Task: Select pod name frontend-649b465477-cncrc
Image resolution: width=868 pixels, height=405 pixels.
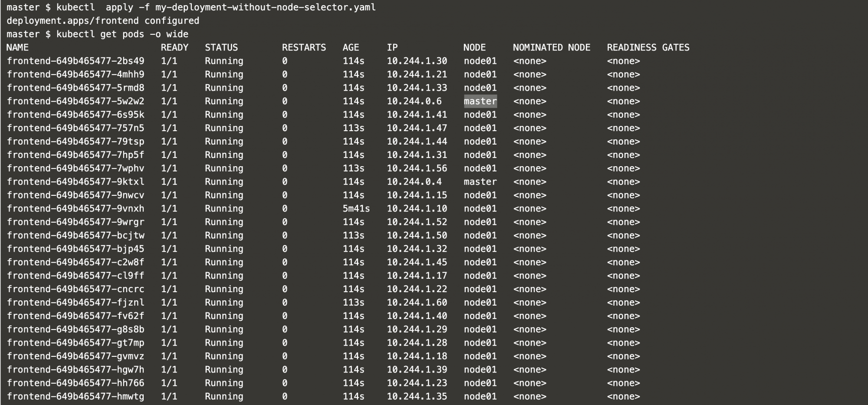Action: coord(76,289)
